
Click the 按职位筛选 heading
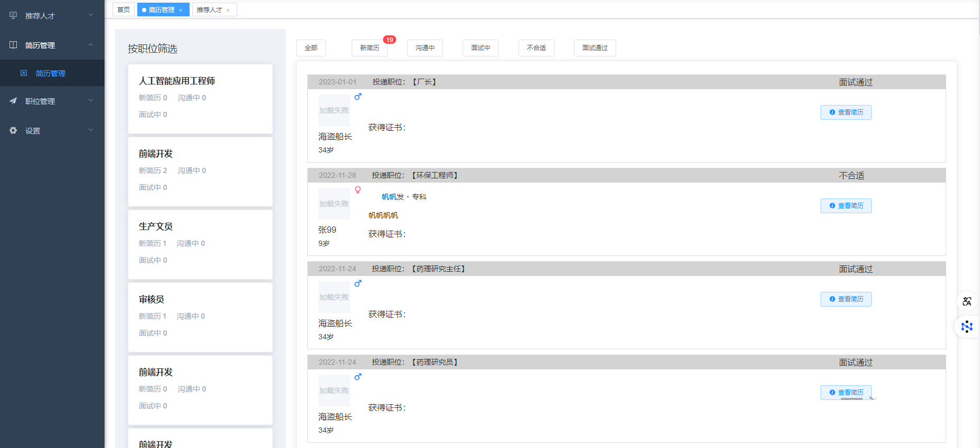153,49
